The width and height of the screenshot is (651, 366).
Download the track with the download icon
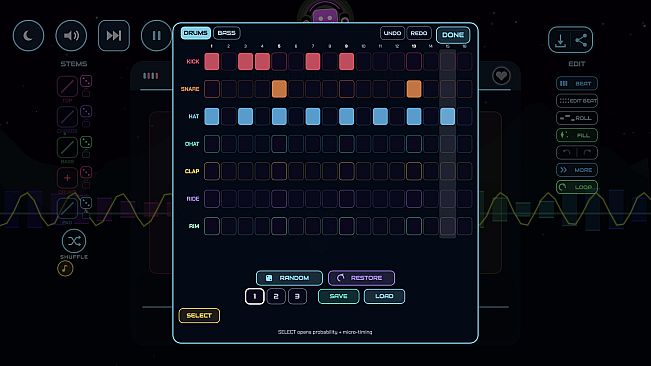[x=560, y=40]
